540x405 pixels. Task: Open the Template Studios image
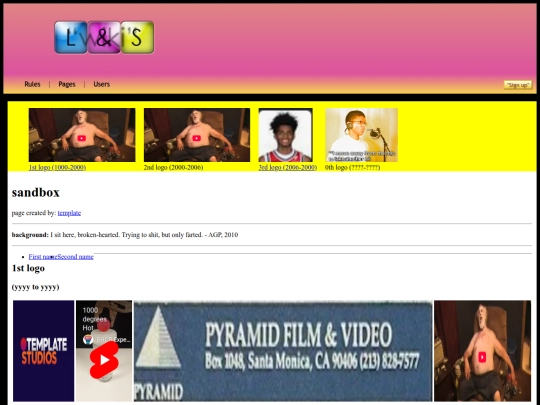click(44, 351)
